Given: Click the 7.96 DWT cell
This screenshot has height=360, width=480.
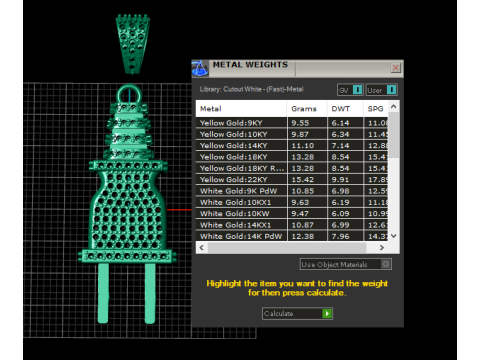Looking at the screenshot, I should (345, 236).
